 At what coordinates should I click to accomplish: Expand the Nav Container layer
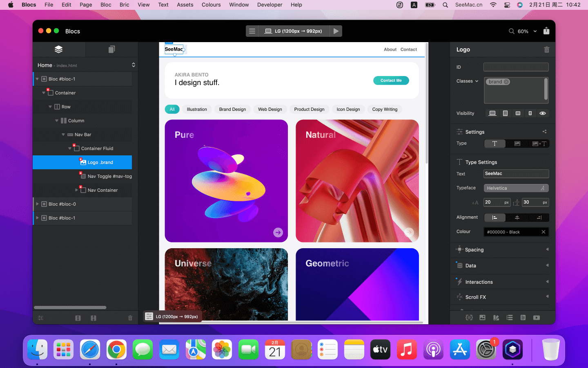click(76, 190)
